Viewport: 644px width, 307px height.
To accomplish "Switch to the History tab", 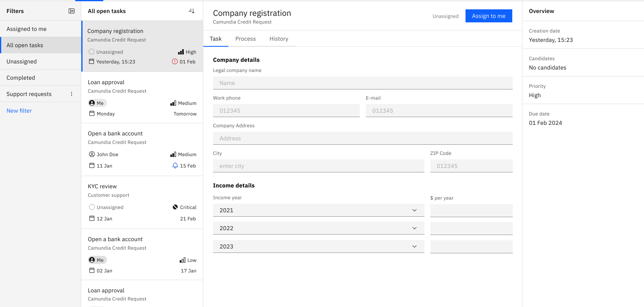I will 279,39.
